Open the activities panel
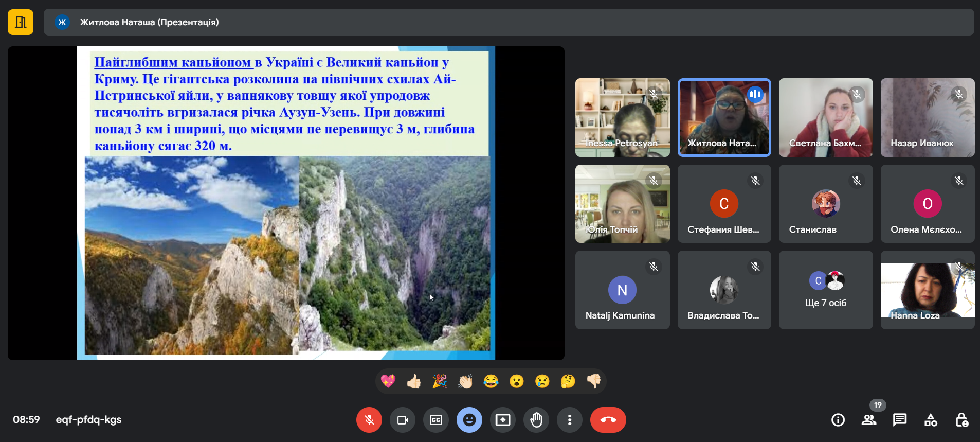 click(x=931, y=420)
